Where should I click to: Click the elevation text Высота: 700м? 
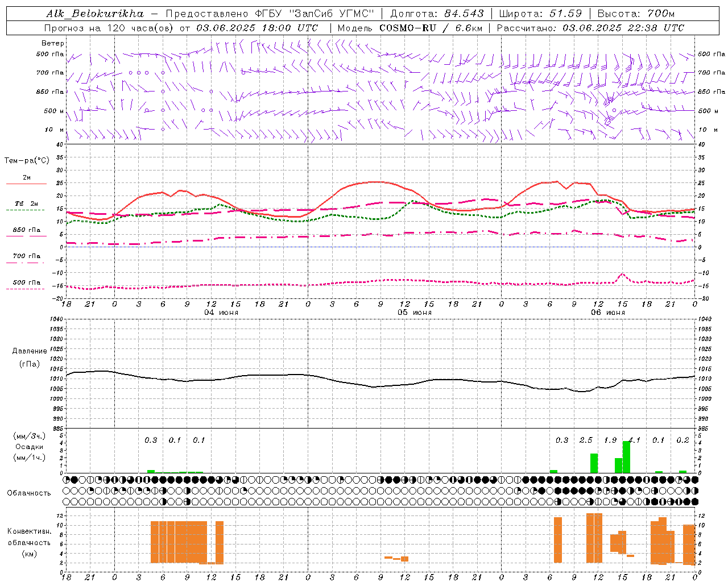[636, 13]
